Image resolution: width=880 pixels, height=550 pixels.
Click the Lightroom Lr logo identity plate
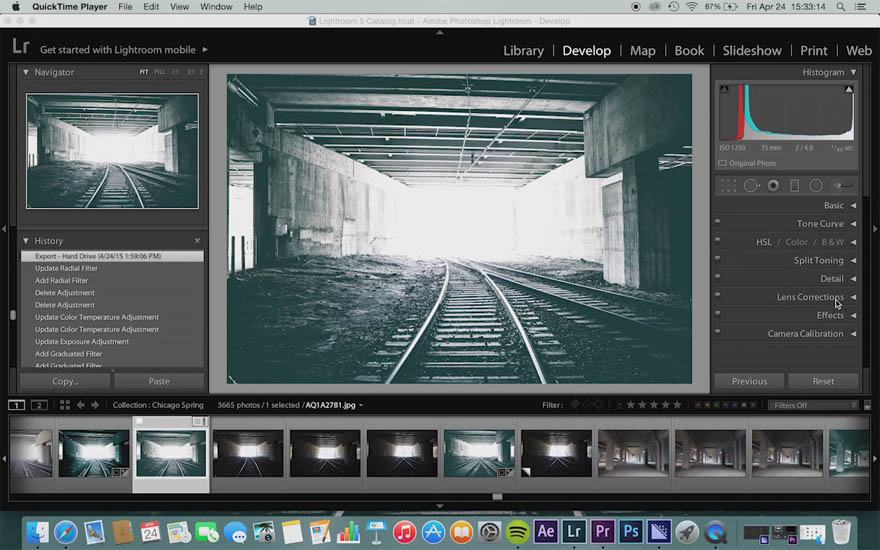(21, 47)
